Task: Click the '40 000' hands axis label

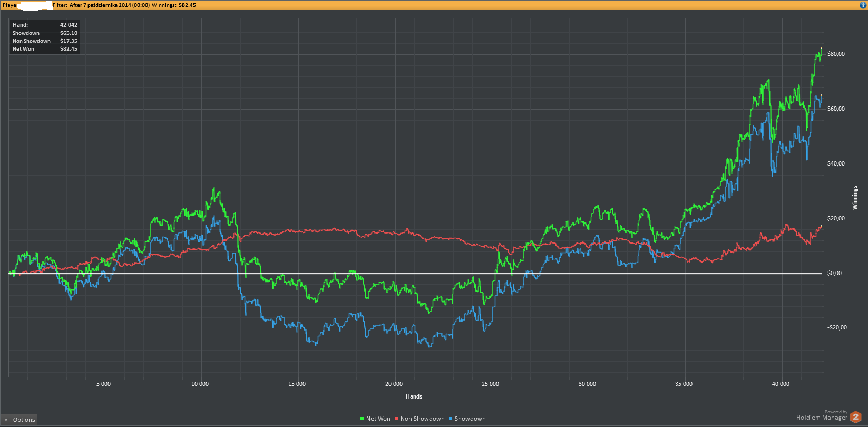Action: [781, 384]
